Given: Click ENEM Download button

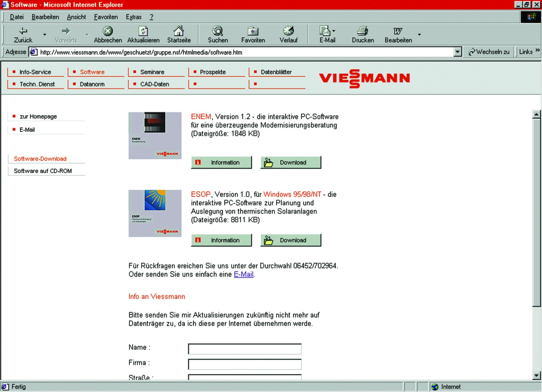Looking at the screenshot, I should coord(291,162).
